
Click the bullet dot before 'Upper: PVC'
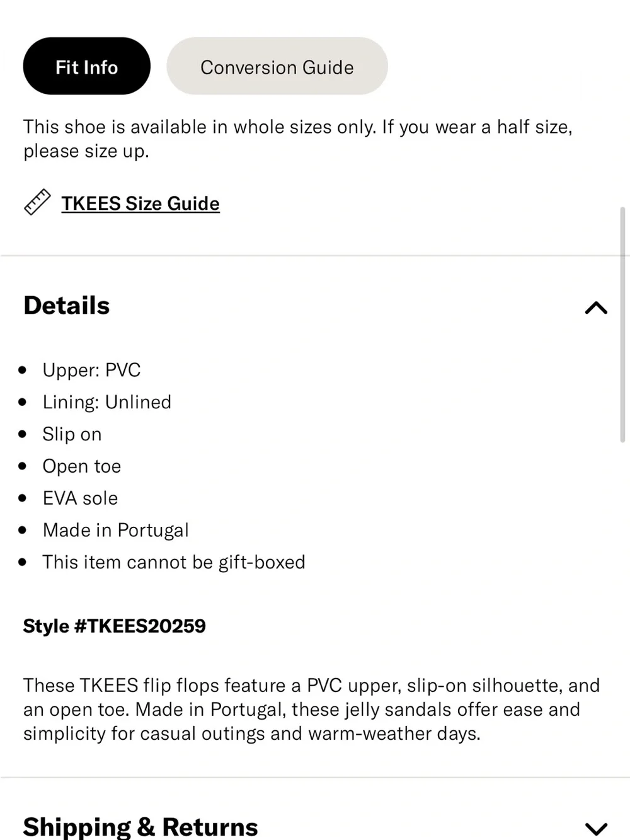23,370
